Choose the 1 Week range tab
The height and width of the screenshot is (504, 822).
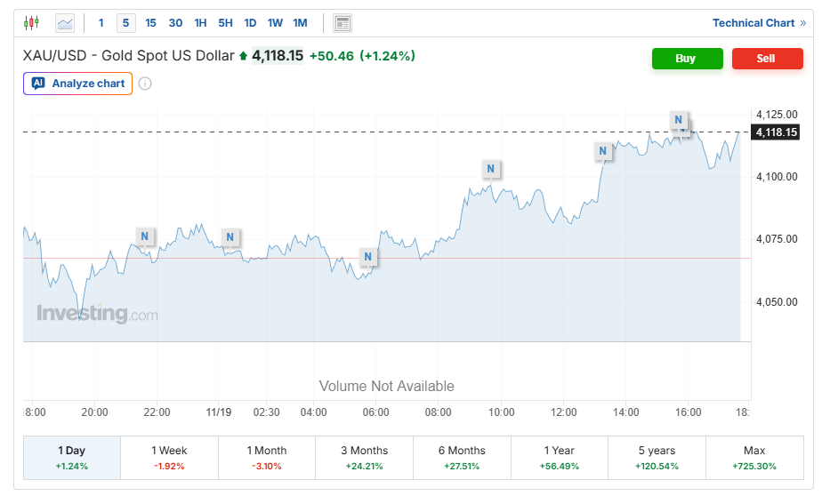pyautogui.click(x=169, y=458)
